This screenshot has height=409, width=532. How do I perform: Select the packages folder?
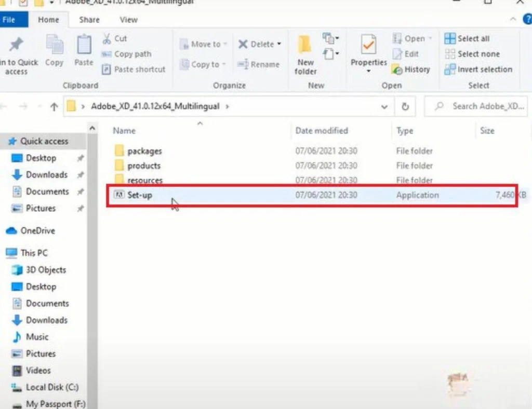tap(144, 151)
